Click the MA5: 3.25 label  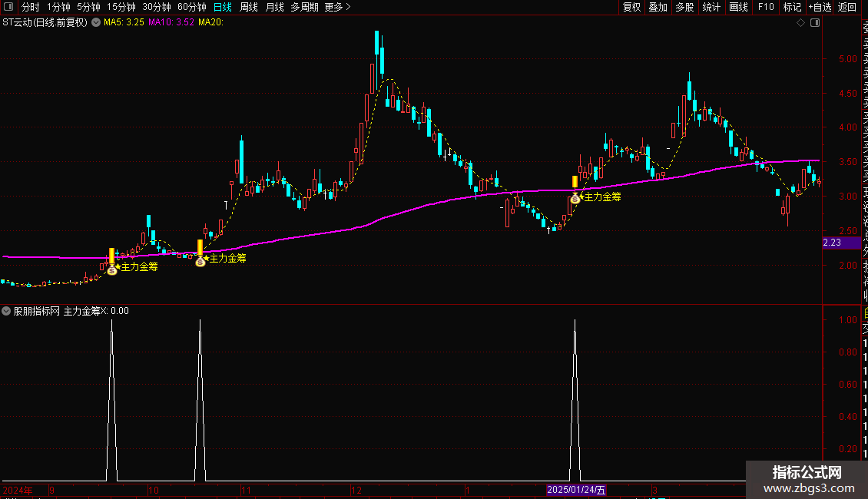tap(124, 22)
